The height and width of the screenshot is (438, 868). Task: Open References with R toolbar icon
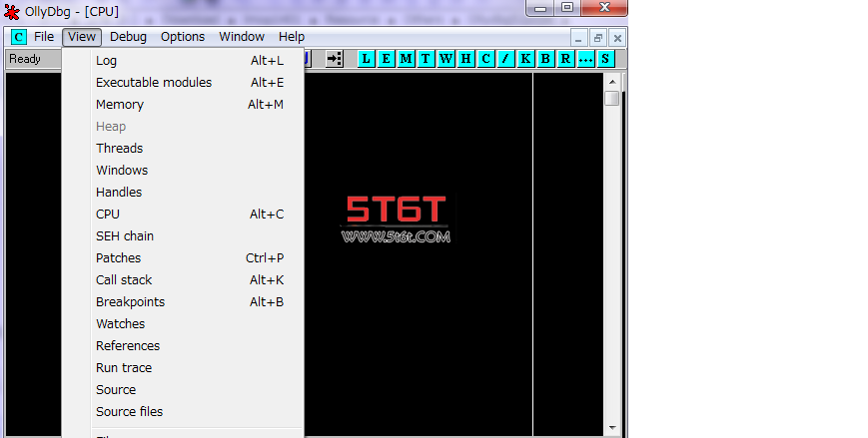[x=565, y=59]
